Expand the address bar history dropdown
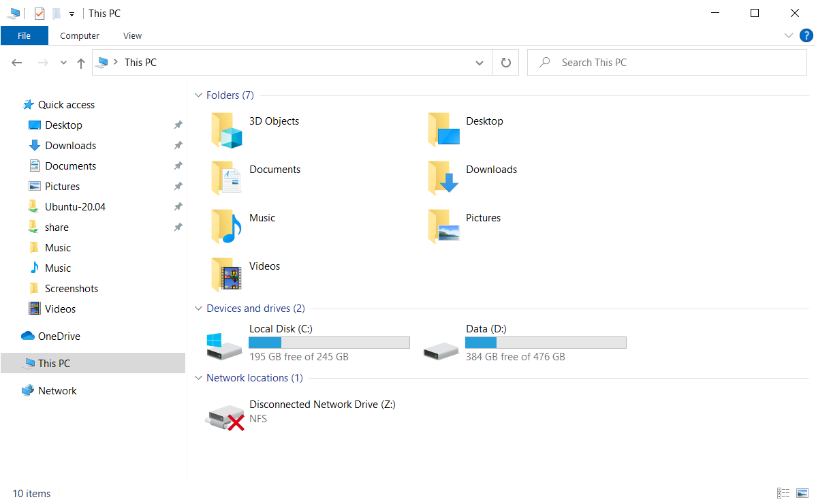Screen dimensions: 816x504 tap(480, 63)
